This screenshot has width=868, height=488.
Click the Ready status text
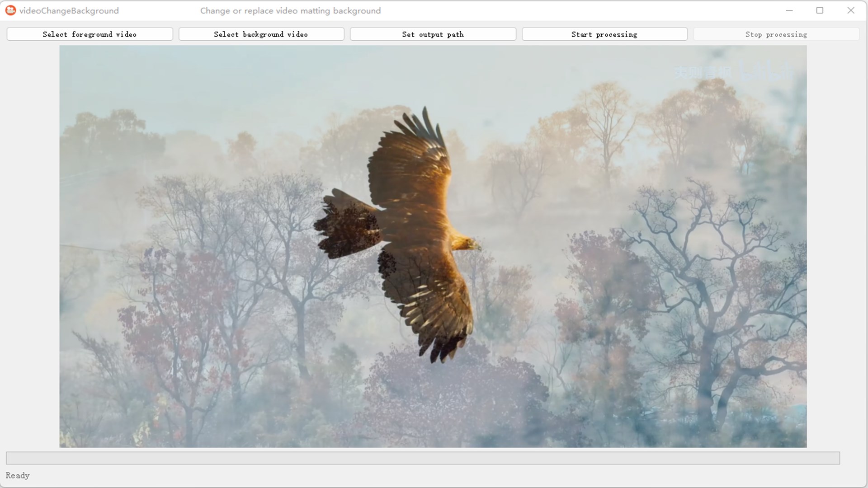[18, 475]
